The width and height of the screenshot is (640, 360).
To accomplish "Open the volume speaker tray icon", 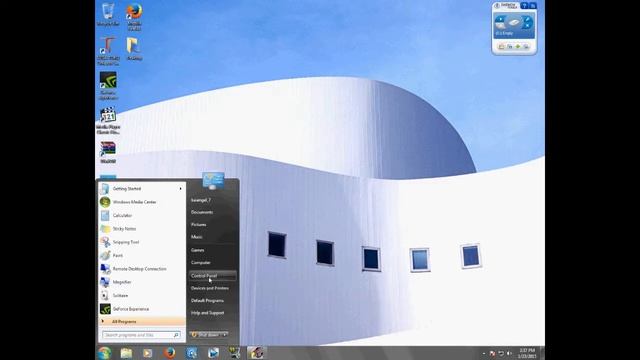I will pyautogui.click(x=509, y=353).
